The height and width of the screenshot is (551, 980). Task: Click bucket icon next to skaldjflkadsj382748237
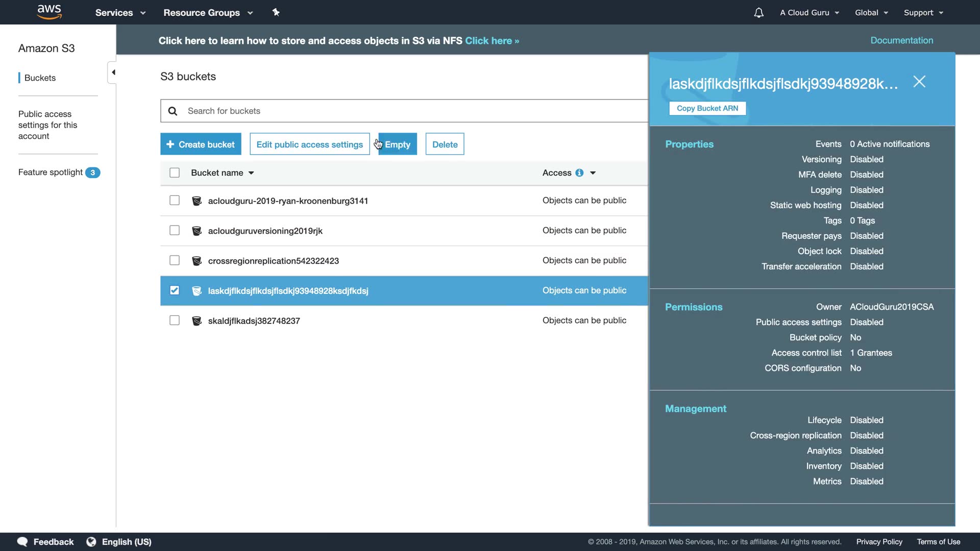(x=197, y=321)
